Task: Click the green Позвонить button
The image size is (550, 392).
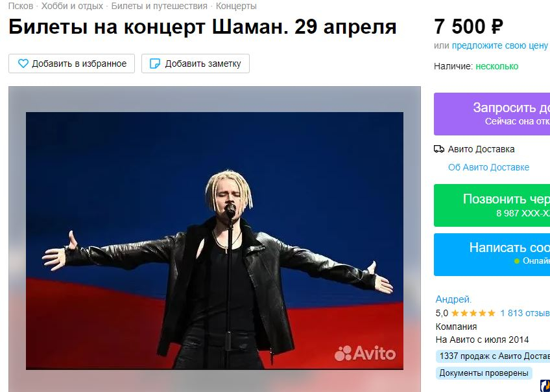Action: (x=492, y=205)
